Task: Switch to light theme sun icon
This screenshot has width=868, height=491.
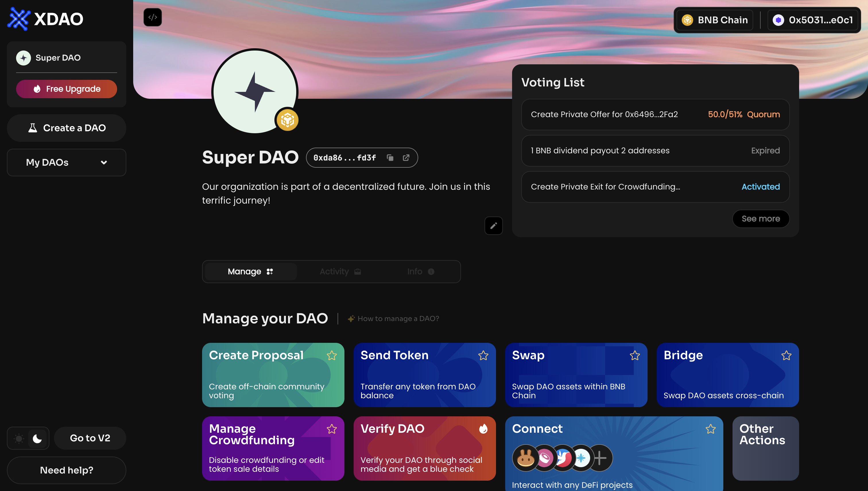Action: click(19, 438)
